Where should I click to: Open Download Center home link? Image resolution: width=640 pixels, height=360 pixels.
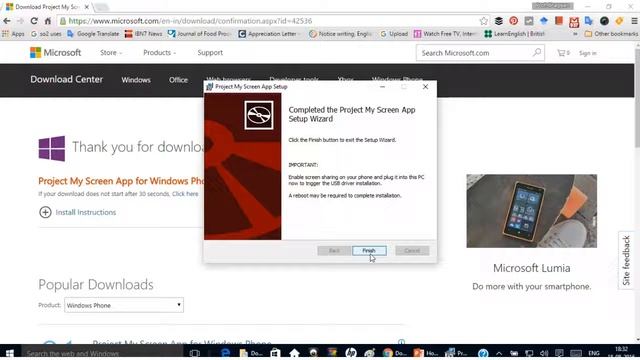pyautogui.click(x=67, y=80)
